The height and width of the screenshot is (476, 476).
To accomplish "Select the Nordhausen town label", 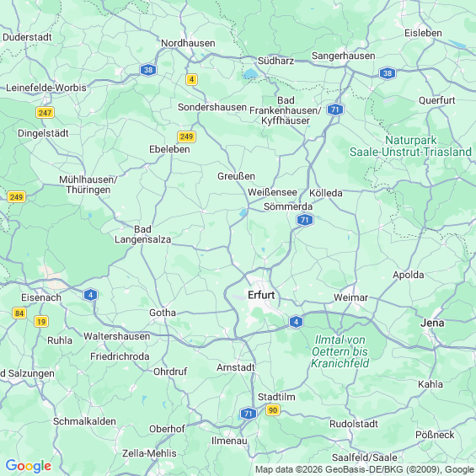I will (188, 43).
